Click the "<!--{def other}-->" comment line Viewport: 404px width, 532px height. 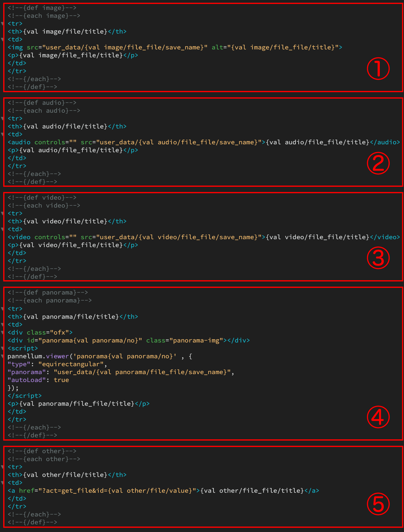(x=42, y=451)
